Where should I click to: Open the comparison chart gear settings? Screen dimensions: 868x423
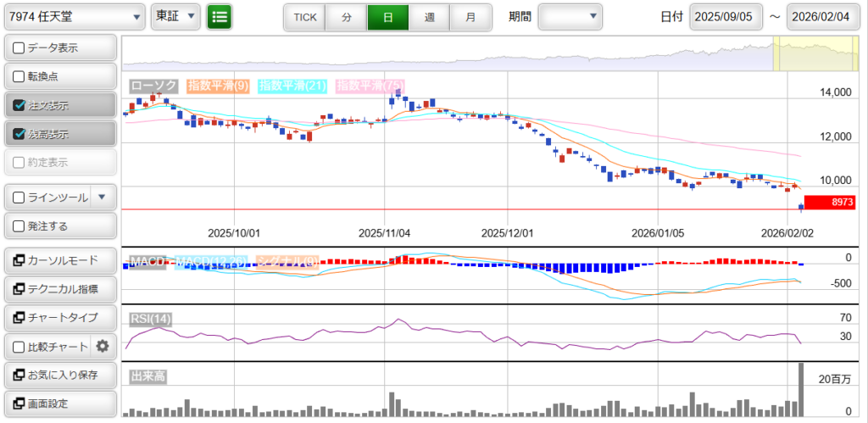click(x=103, y=346)
